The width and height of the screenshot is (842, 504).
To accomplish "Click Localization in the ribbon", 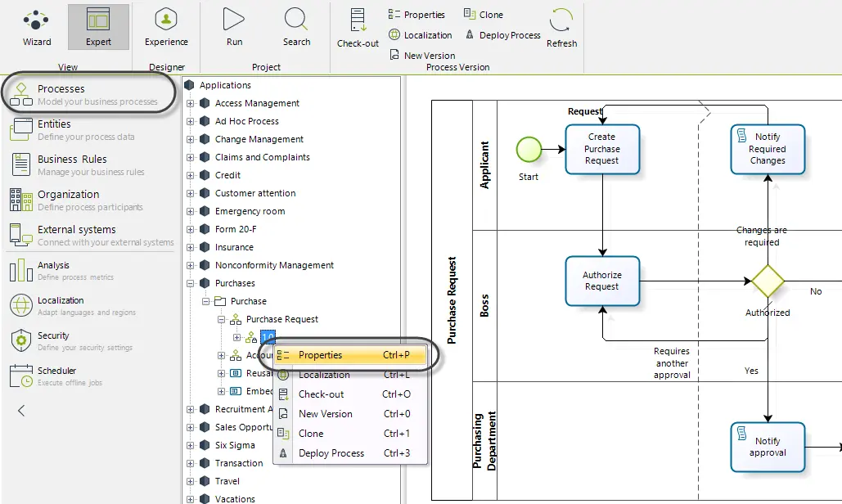I will (x=421, y=35).
